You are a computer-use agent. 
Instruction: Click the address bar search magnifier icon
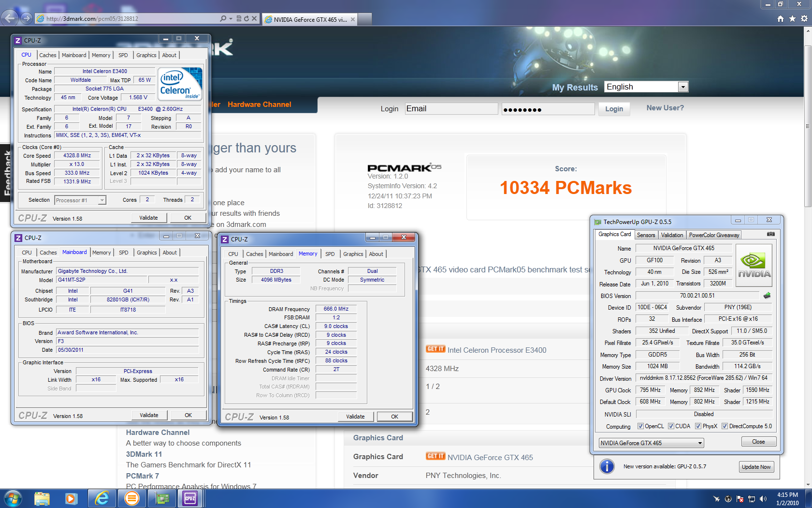point(223,18)
